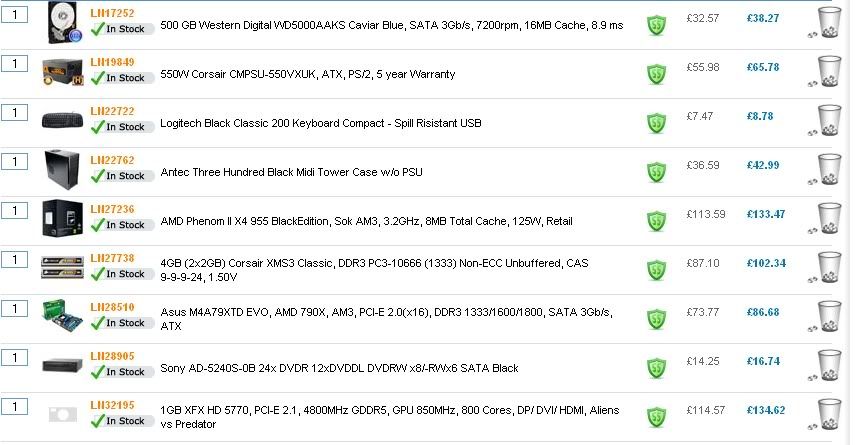Viewport: 855px width, 445px height.
Task: Click the Antec Three Hundred case thumbnail
Action: coord(62,172)
